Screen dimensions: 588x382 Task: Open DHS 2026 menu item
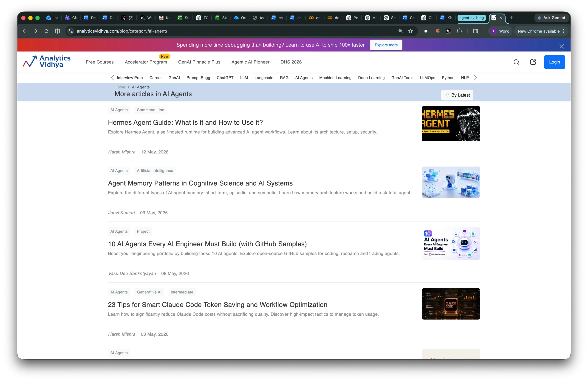(291, 62)
